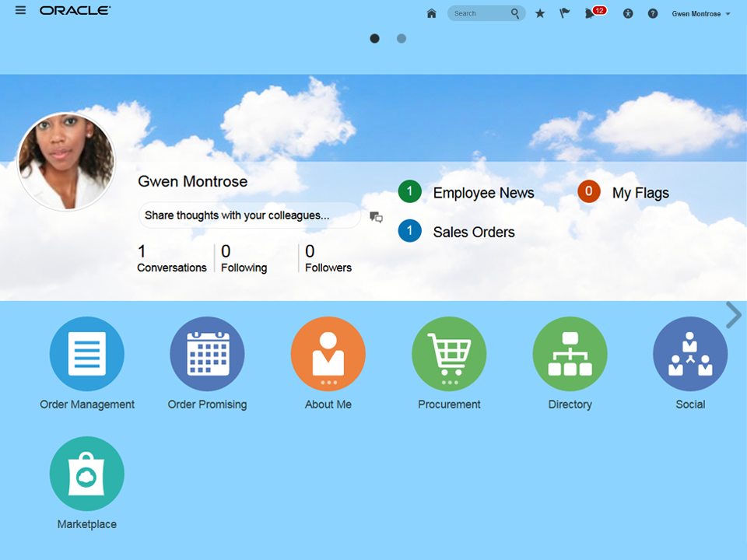This screenshot has width=747, height=560.
Task: Open Sales Orders link
Action: [474, 232]
